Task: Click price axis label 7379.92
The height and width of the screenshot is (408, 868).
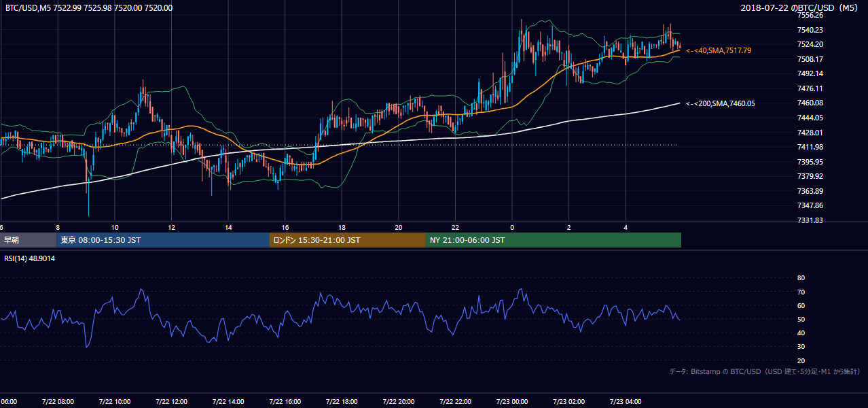Action: (x=810, y=176)
